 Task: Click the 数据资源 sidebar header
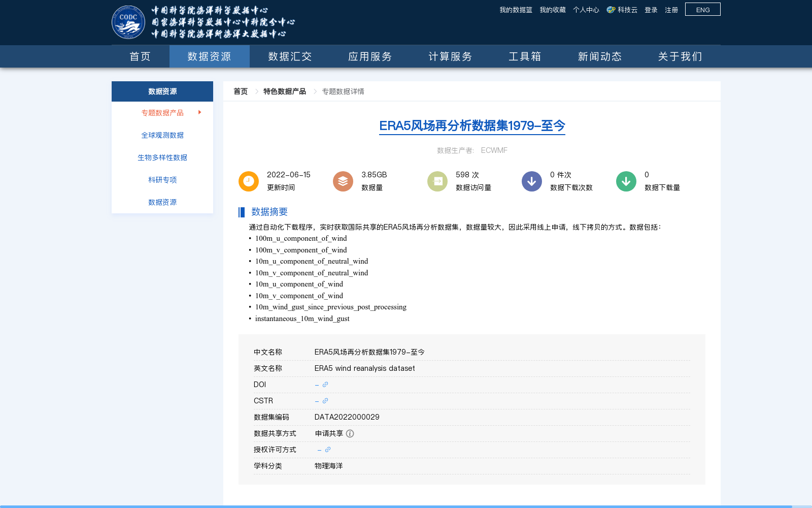pyautogui.click(x=162, y=91)
